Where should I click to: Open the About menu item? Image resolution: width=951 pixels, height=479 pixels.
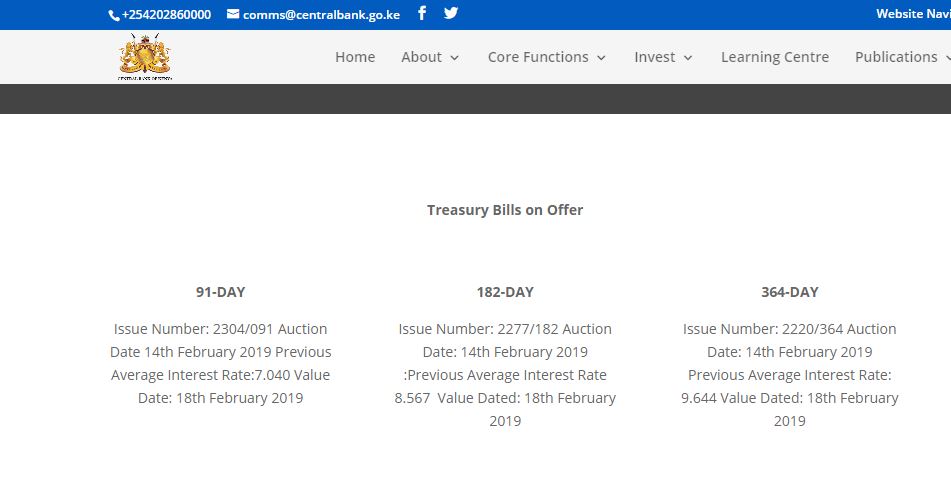pyautogui.click(x=422, y=57)
